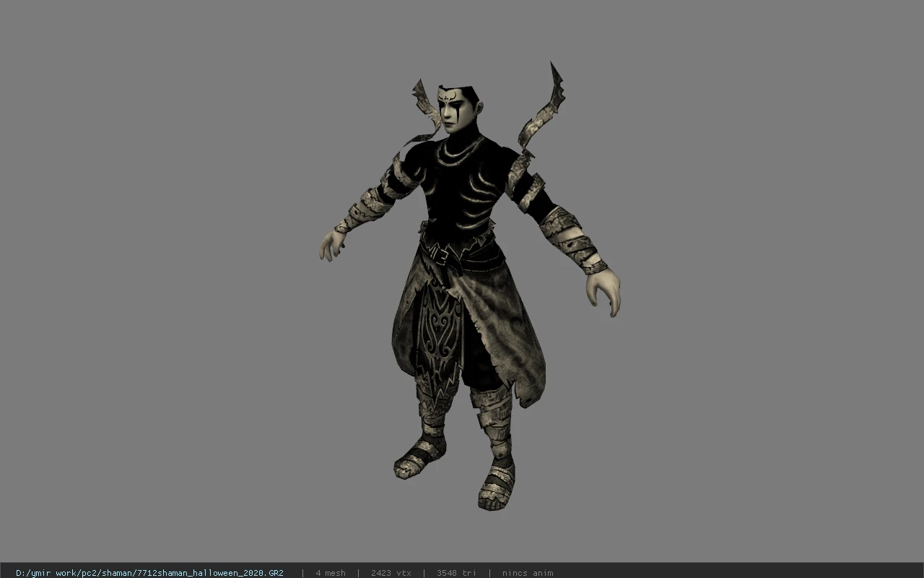Click the 'nincs anim' status entry
Image resolution: width=924 pixels, height=578 pixels.
(528, 573)
